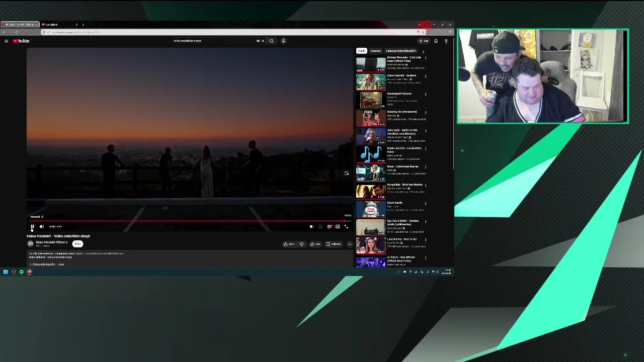Viewport: 644px width, 362px height.
Task: Select the Ladannut Haloo Helsinki filter chip
Action: (x=401, y=51)
